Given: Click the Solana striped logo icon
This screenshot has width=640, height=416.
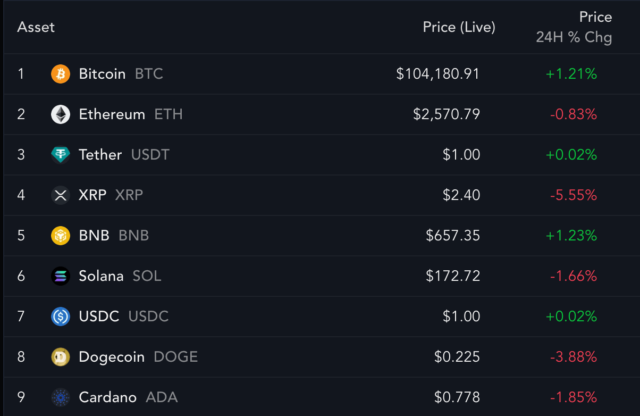Looking at the screenshot, I should click(60, 276).
